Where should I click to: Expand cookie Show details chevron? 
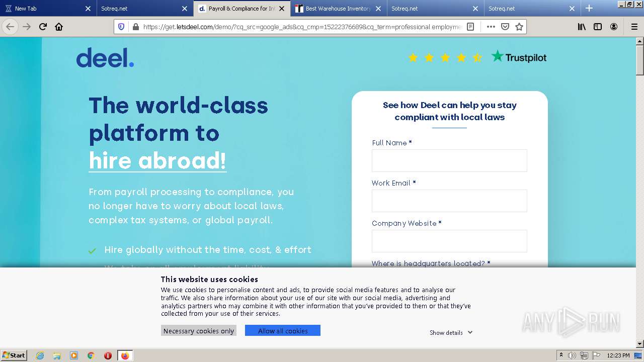point(470,332)
